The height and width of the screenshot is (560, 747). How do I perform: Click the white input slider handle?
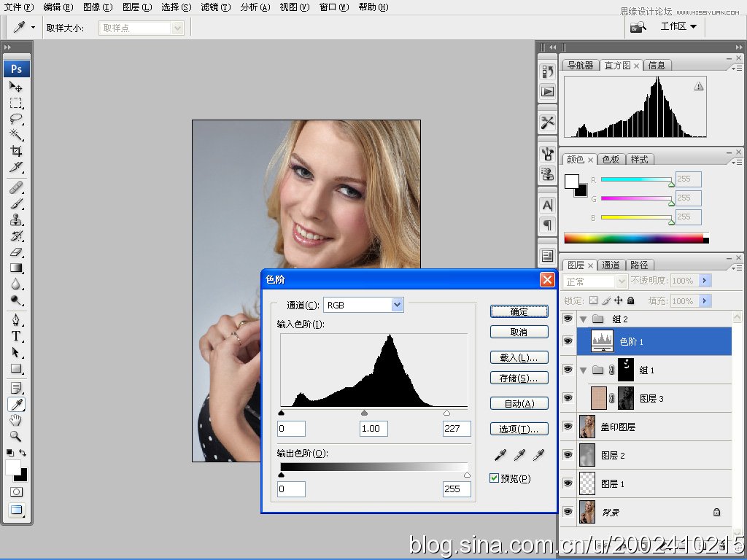tap(446, 413)
